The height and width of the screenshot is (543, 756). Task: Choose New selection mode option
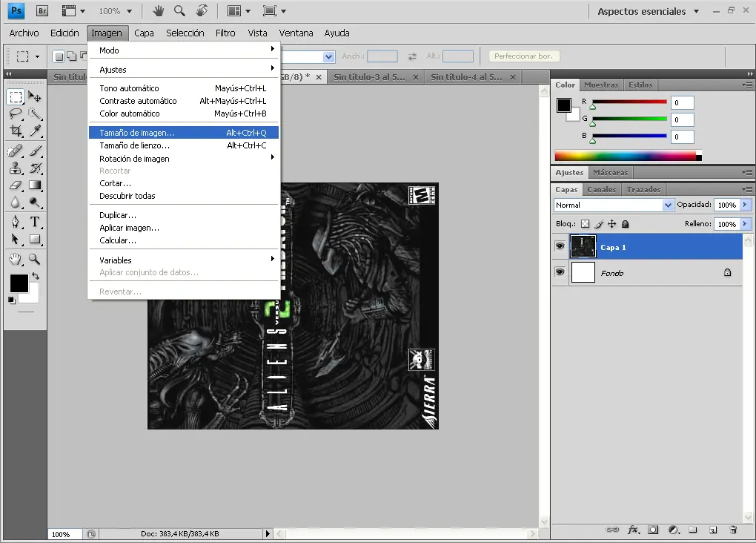pyautogui.click(x=59, y=56)
